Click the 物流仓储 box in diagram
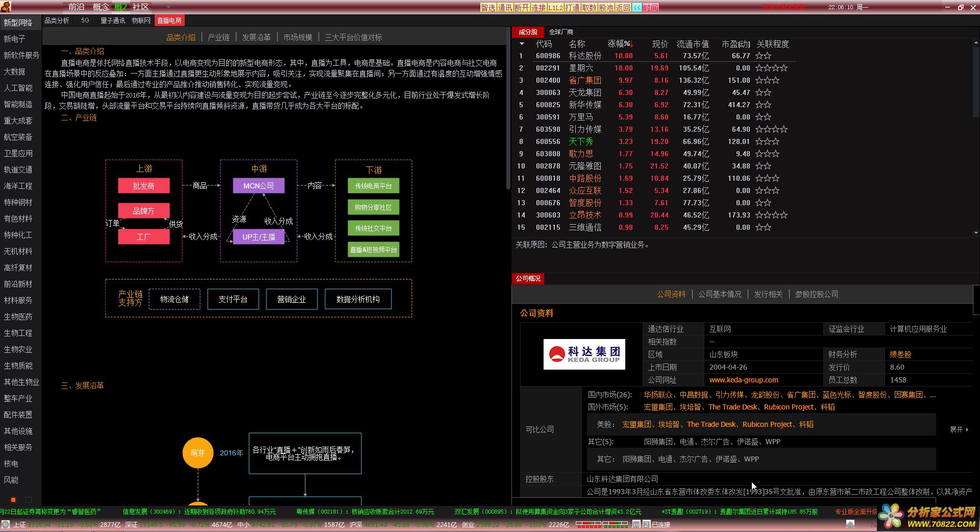Screen dimensions: 980x532 pyautogui.click(x=175, y=299)
